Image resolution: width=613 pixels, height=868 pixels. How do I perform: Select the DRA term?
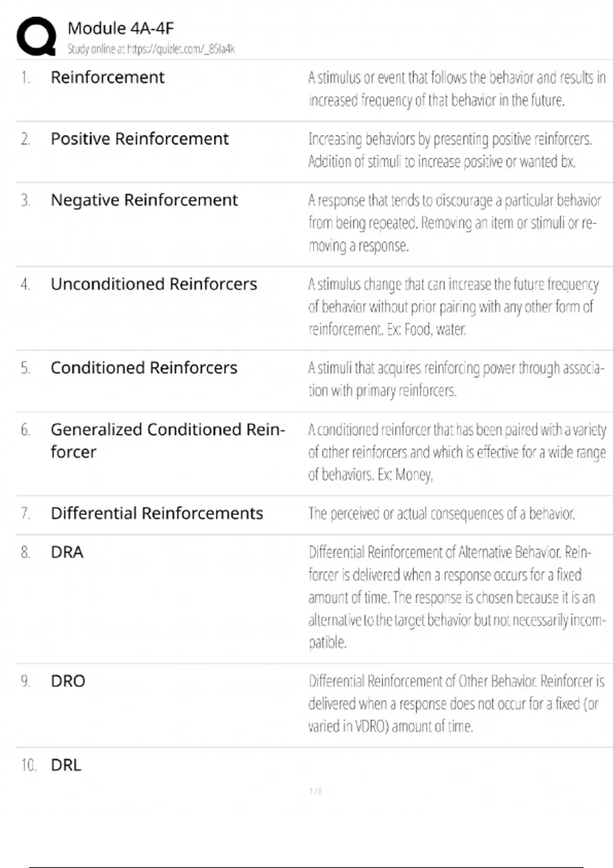coord(67,552)
